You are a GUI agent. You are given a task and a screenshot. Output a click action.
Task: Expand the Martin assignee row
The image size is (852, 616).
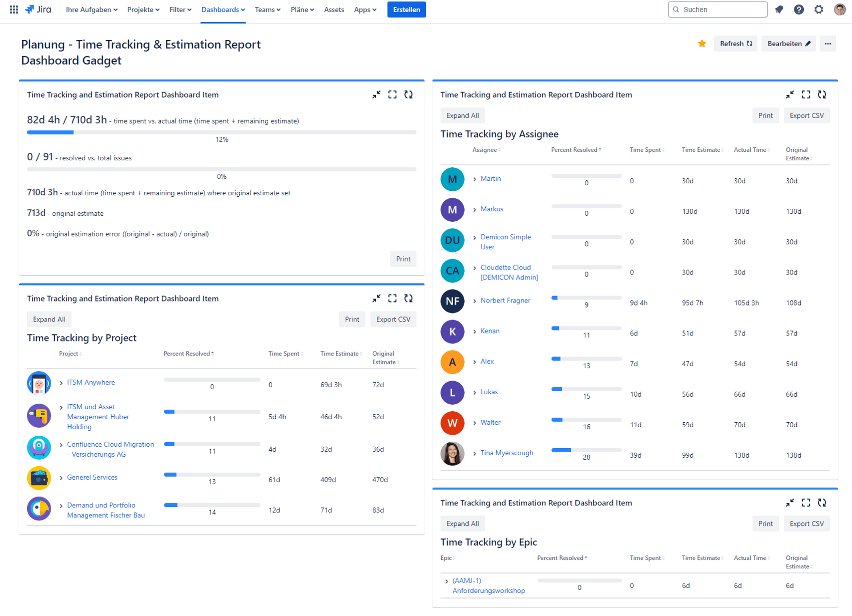pyautogui.click(x=475, y=179)
